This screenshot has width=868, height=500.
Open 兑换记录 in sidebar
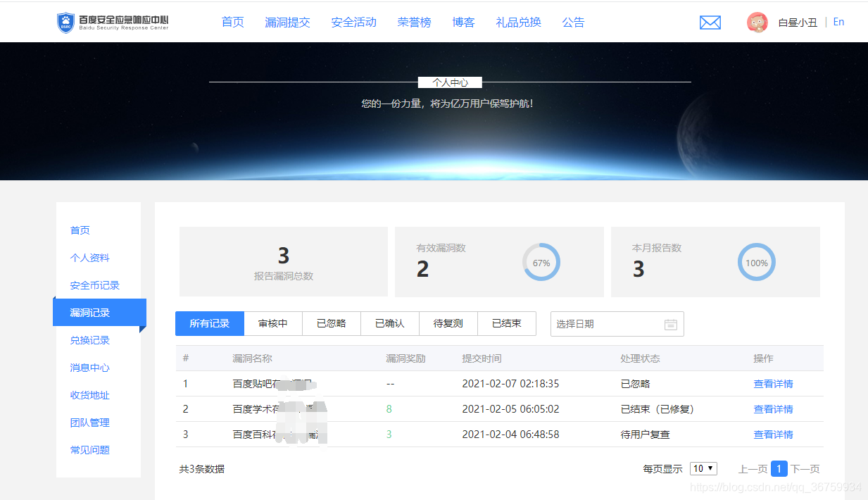click(x=90, y=340)
